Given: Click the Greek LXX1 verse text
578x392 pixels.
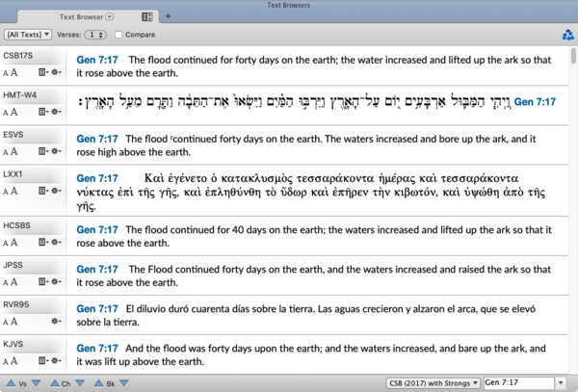Looking at the screenshot, I should pyautogui.click(x=311, y=192).
